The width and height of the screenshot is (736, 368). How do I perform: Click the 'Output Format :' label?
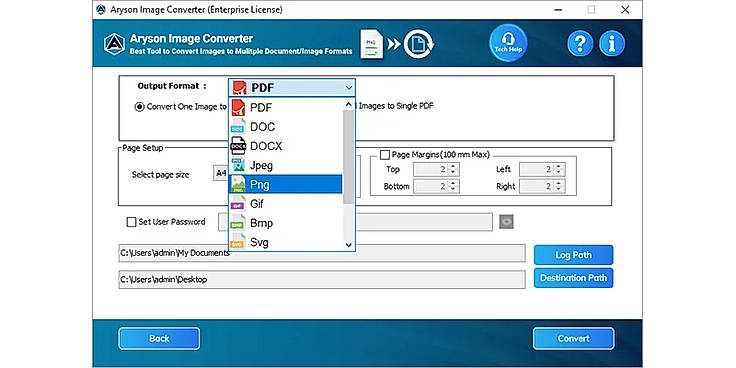click(x=172, y=86)
